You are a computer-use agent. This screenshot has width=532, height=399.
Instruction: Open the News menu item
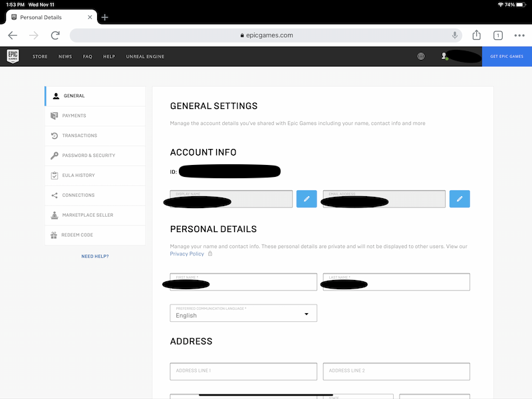click(x=65, y=57)
